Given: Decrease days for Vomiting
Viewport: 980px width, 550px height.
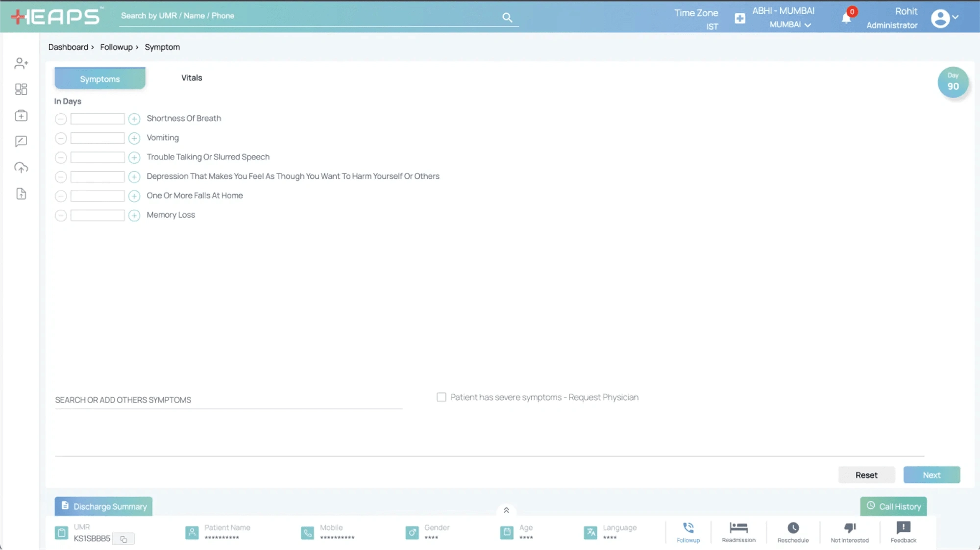Looking at the screenshot, I should tap(61, 138).
